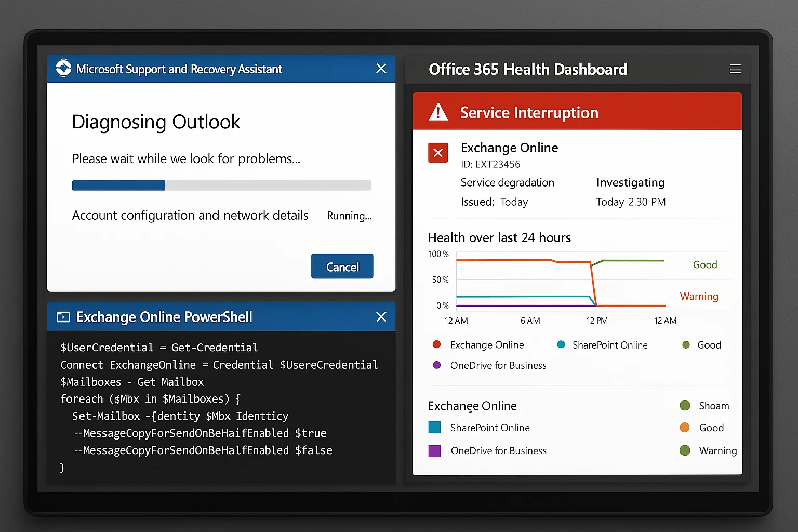Select 'SharePoint Online' in the service list
This screenshot has height=532, width=798.
click(x=490, y=428)
